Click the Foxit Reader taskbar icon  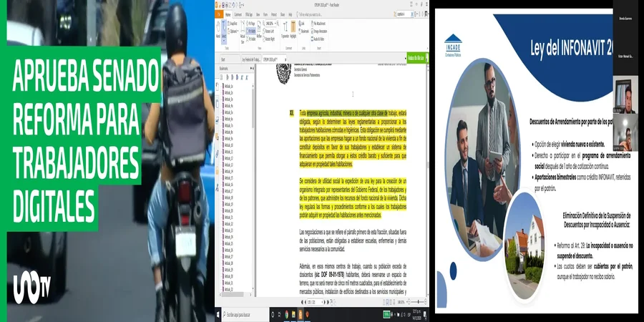pyautogui.click(x=301, y=315)
